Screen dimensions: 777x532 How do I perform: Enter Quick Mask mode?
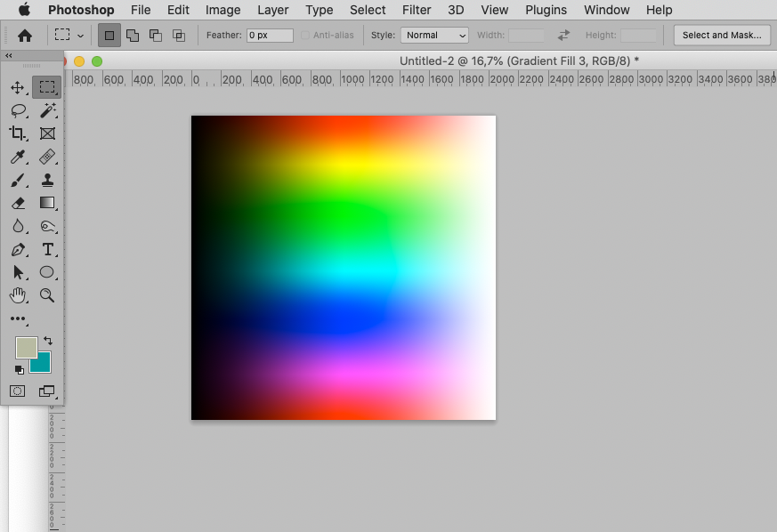click(17, 391)
